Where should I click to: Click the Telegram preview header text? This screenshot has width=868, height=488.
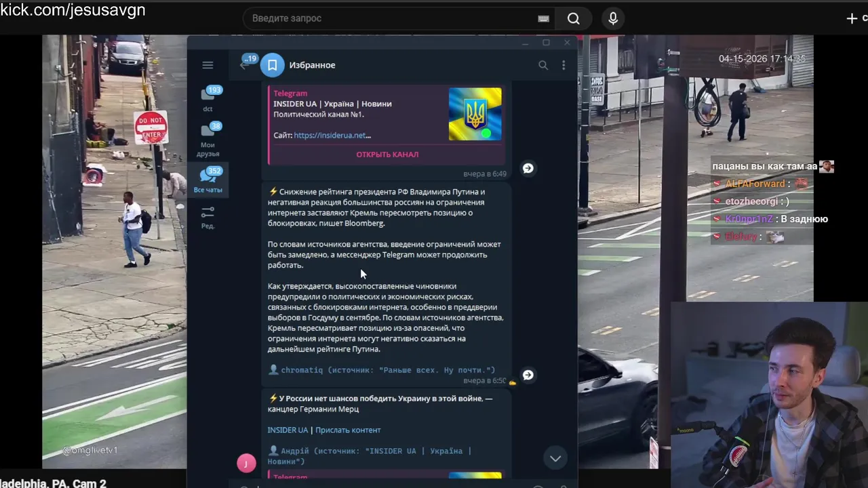pos(290,94)
